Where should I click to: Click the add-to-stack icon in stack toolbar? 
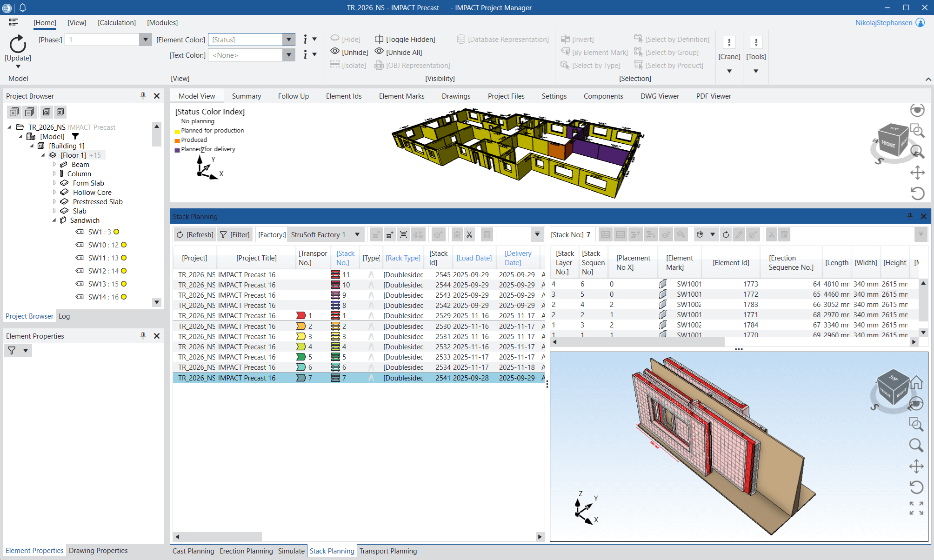(x=390, y=234)
